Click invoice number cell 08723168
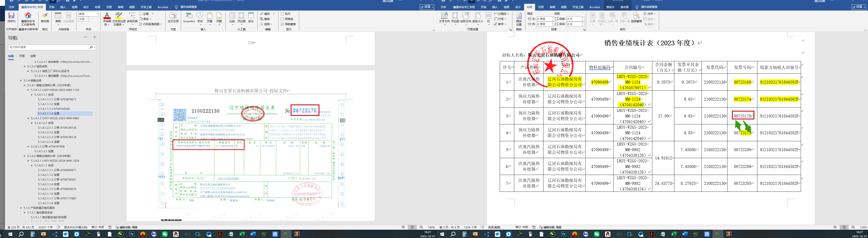This screenshot has height=238, width=868. coord(742,82)
